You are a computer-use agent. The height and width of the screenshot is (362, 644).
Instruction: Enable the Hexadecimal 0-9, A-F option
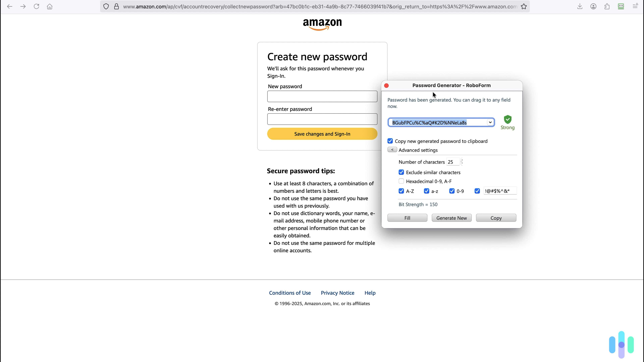401,181
